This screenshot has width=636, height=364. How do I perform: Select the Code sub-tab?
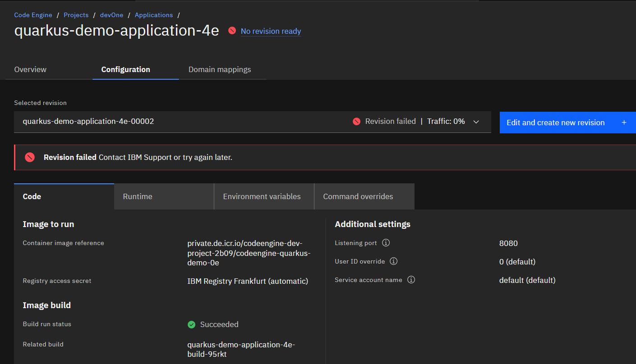pyautogui.click(x=64, y=196)
